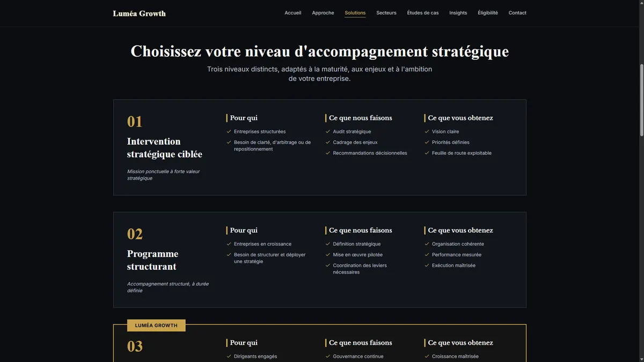Open Études de cas in navigation
Image resolution: width=644 pixels, height=362 pixels.
(423, 13)
